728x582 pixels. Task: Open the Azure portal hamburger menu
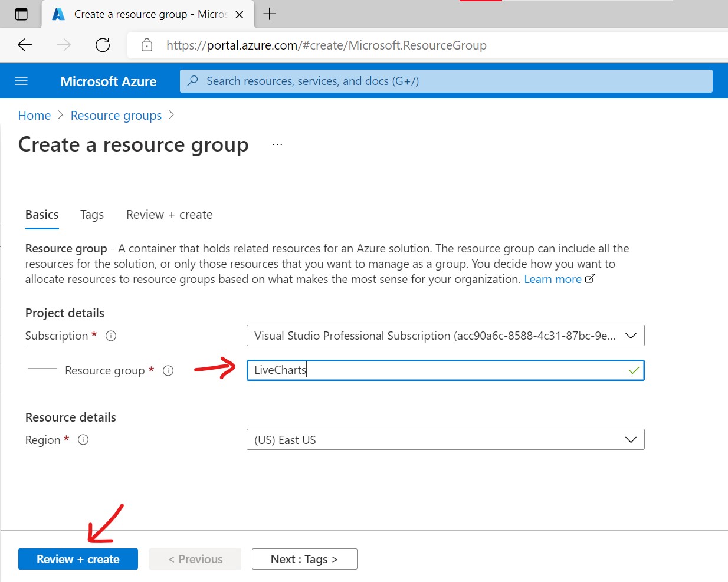coord(21,81)
